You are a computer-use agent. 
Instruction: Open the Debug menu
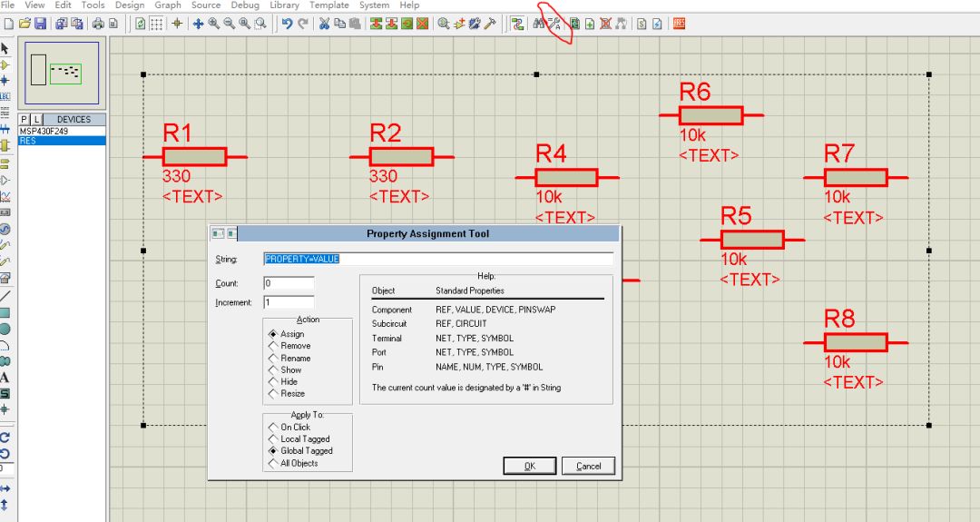(245, 5)
